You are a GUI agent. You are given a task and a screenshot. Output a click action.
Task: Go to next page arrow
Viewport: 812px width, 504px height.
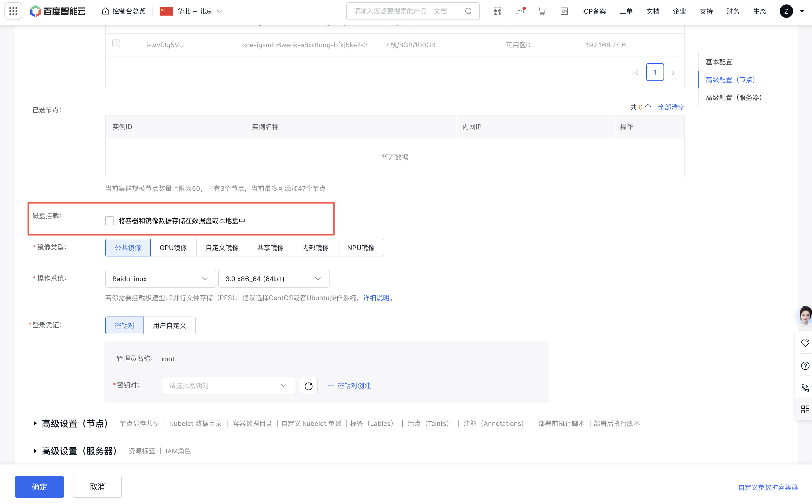[673, 73]
